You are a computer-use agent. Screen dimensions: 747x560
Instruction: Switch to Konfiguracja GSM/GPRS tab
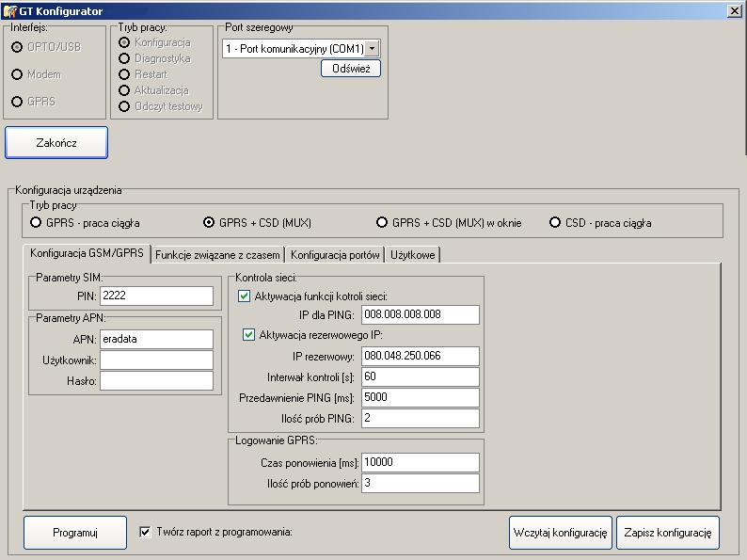click(x=87, y=253)
